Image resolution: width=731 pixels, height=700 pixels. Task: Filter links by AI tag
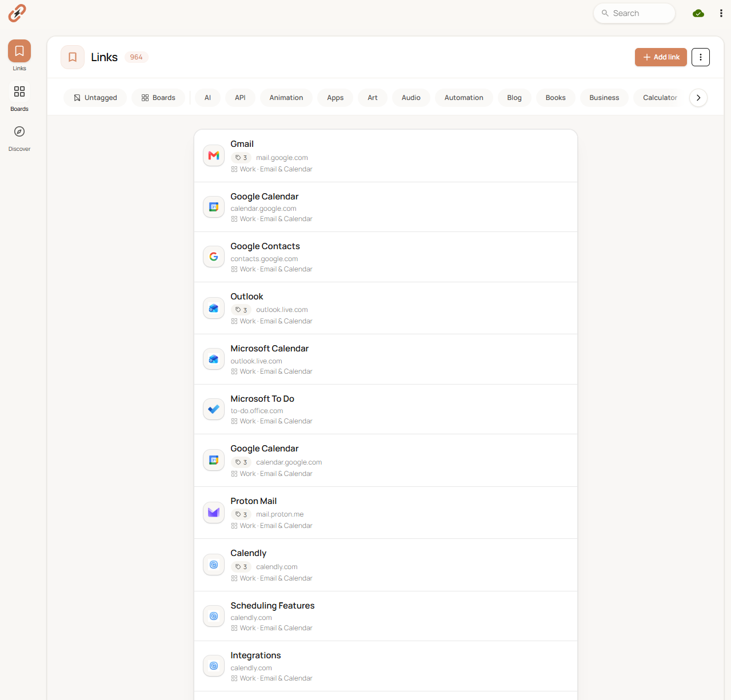207,98
